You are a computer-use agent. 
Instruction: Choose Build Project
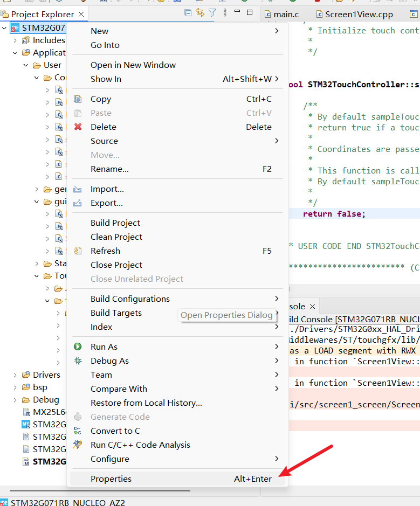pos(177,223)
